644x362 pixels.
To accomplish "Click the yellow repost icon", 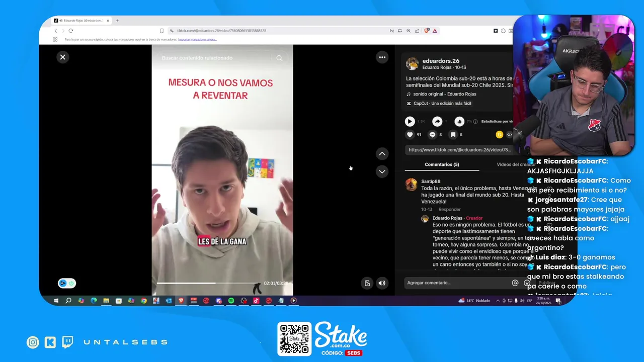I will 499,134.
